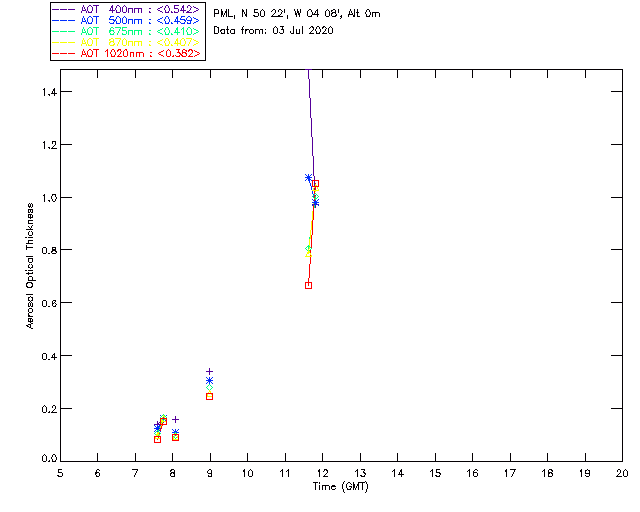Click the Aerosol Optical Thickness axis label

(30, 266)
